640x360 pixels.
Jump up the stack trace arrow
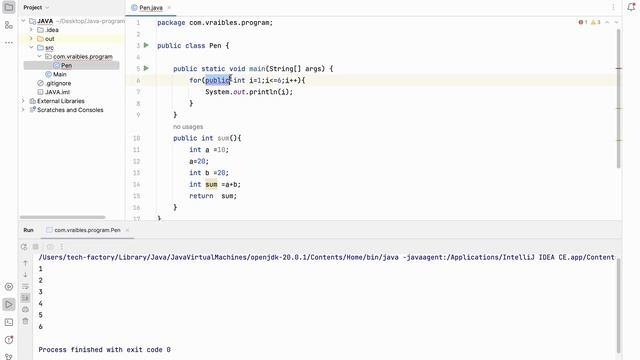(x=25, y=263)
